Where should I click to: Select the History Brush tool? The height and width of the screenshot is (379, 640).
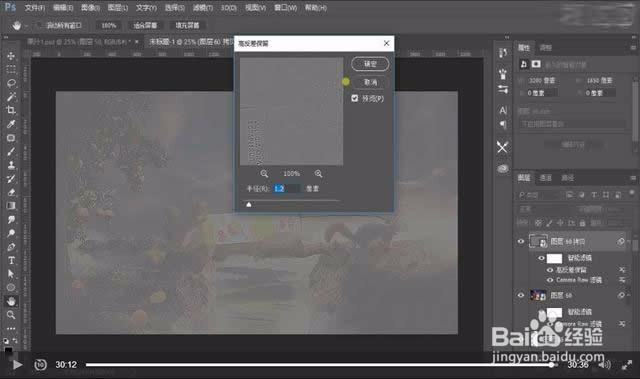11,179
